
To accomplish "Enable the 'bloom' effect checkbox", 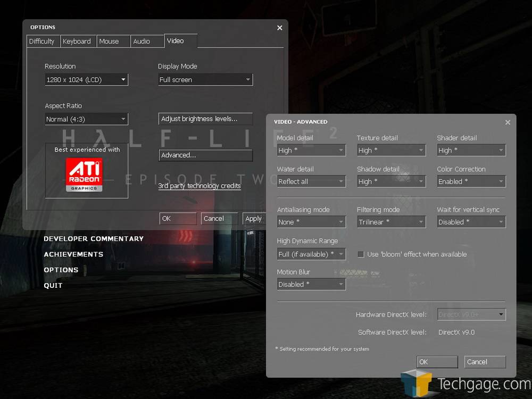I will click(361, 254).
